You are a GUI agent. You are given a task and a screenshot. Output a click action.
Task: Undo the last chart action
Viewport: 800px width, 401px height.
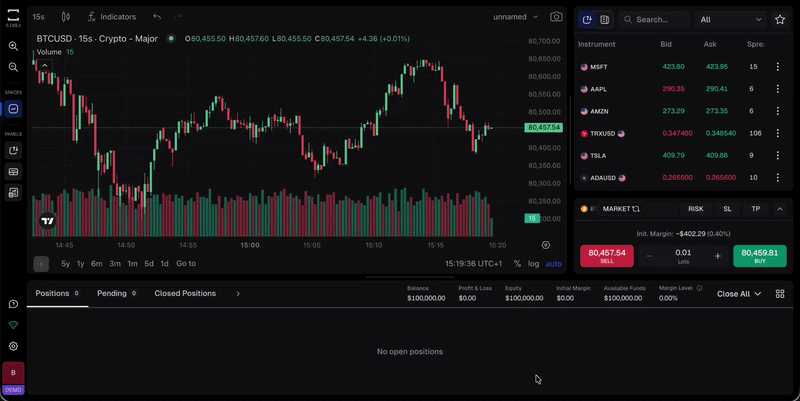157,17
